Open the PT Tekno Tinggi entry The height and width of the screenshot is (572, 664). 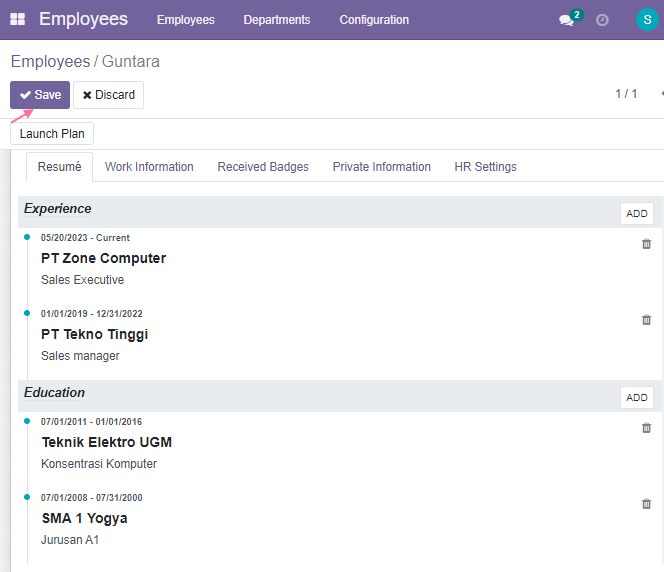click(94, 334)
